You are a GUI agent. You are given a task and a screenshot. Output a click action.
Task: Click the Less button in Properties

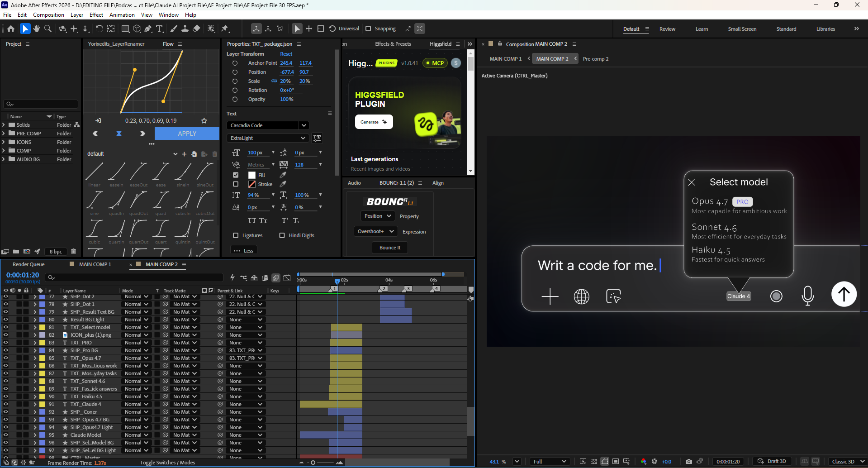click(x=244, y=250)
